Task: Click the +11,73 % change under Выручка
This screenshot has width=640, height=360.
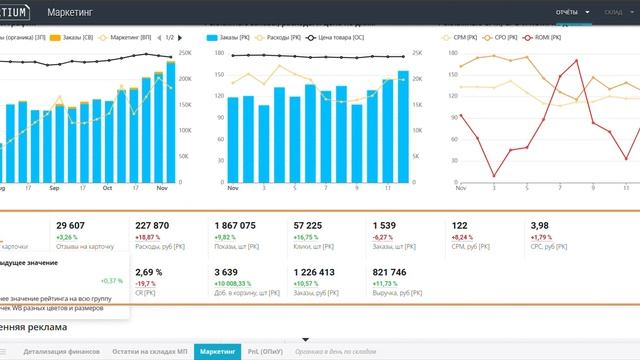Action: coord(385,284)
